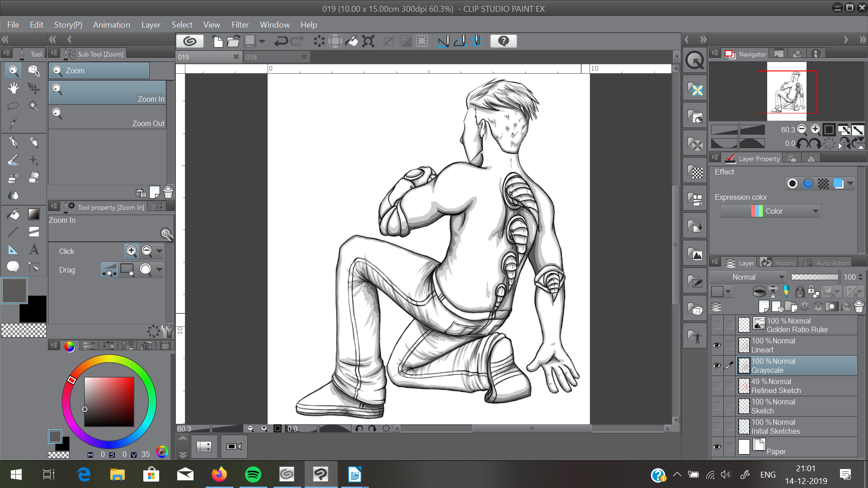Select the Text tool
Screen dimensions: 868x488
[x=33, y=249]
